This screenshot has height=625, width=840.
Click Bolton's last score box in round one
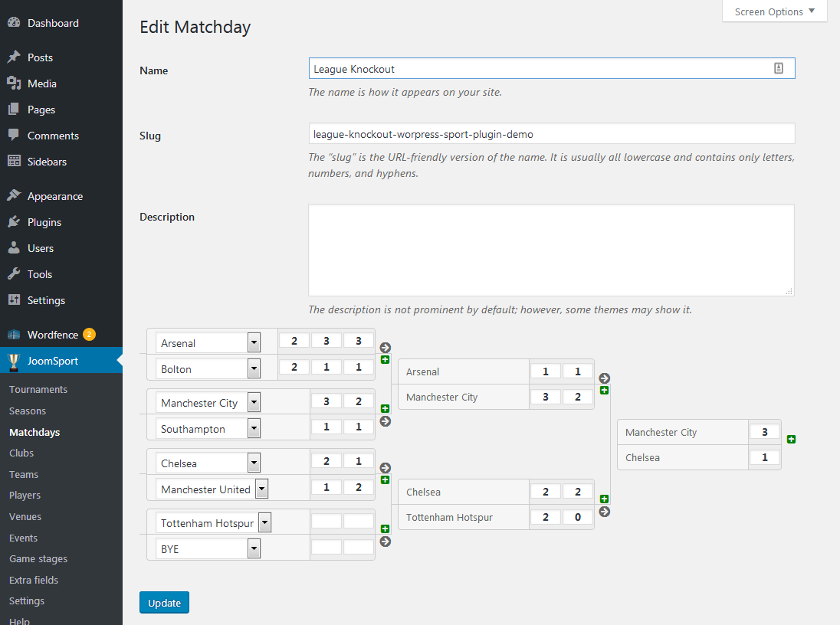coord(359,367)
